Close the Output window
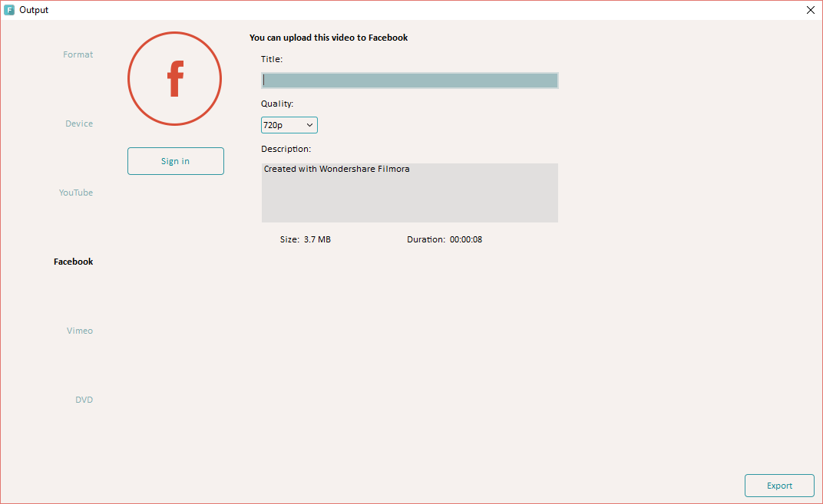 point(811,10)
